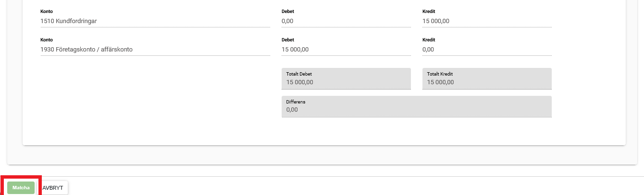The height and width of the screenshot is (195, 644).
Task: Click Kredit value 0,00 for Företagskonto row
Action: (486, 50)
